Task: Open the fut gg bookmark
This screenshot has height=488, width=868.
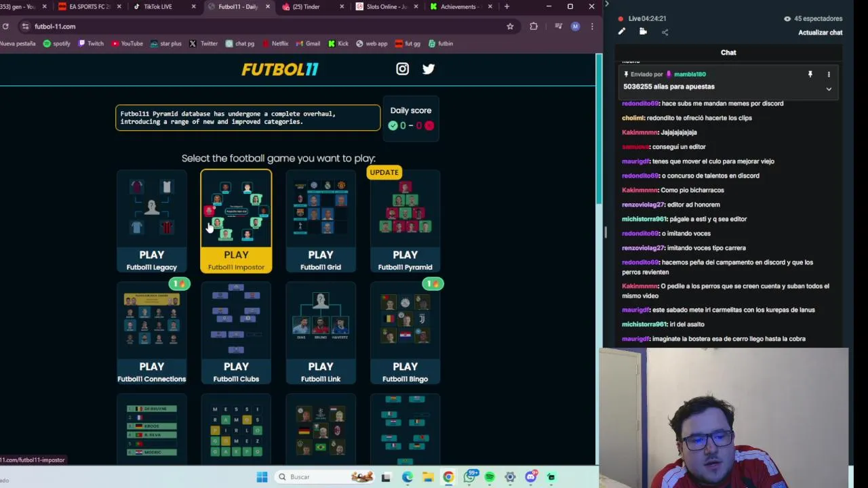Action: click(407, 43)
